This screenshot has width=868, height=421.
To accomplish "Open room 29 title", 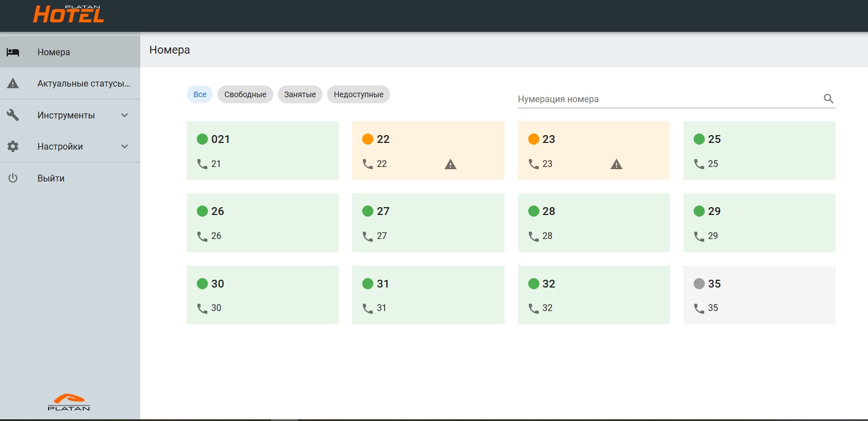I will (714, 211).
